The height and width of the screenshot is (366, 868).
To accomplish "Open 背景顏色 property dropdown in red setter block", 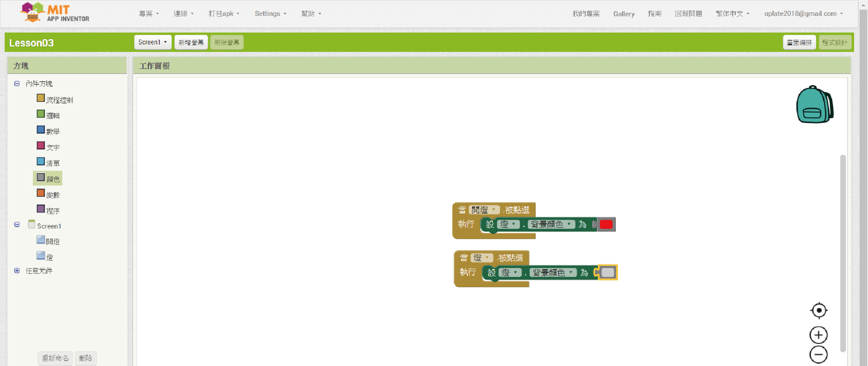I will click(551, 224).
